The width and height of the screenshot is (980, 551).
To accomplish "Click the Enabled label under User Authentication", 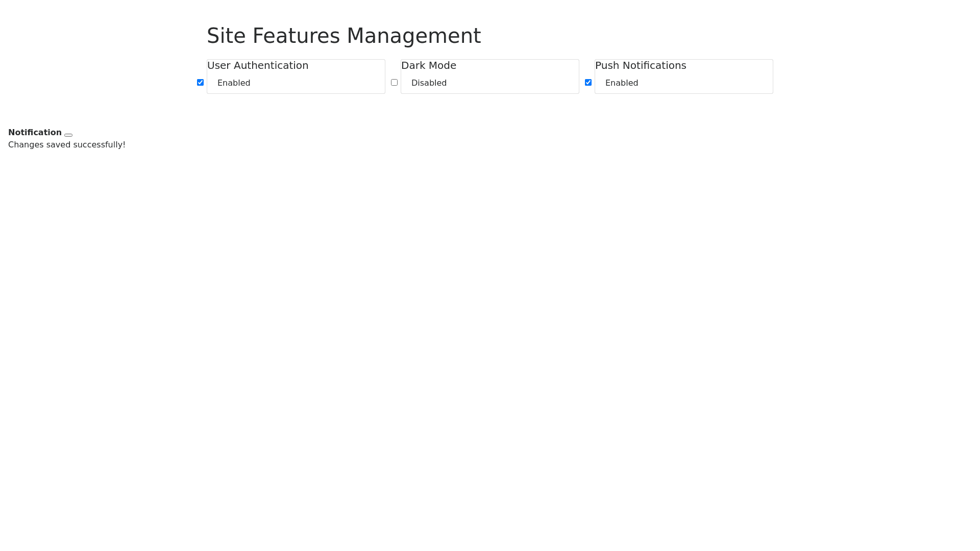I will [234, 83].
